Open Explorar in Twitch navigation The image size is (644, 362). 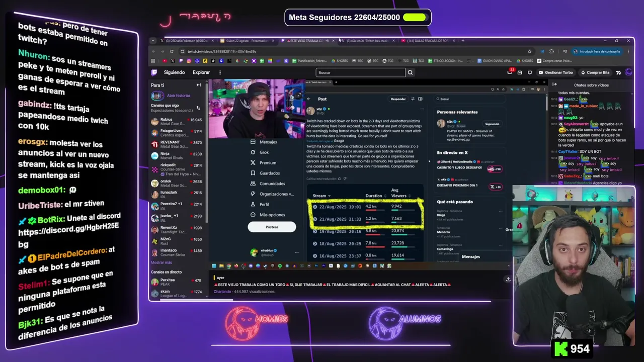click(x=201, y=72)
